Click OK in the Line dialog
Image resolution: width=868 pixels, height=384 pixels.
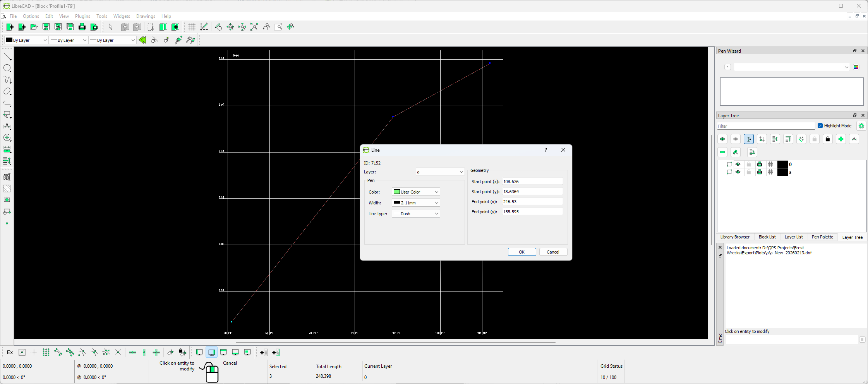point(521,252)
